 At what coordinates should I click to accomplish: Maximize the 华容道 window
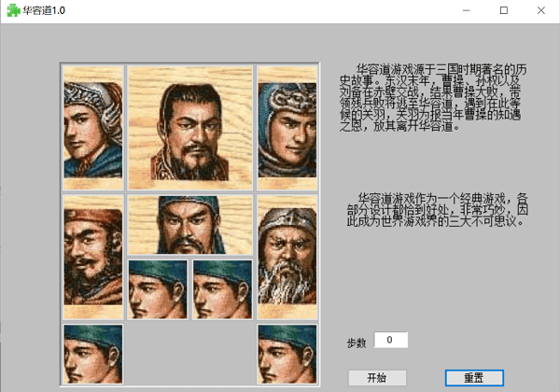(504, 10)
